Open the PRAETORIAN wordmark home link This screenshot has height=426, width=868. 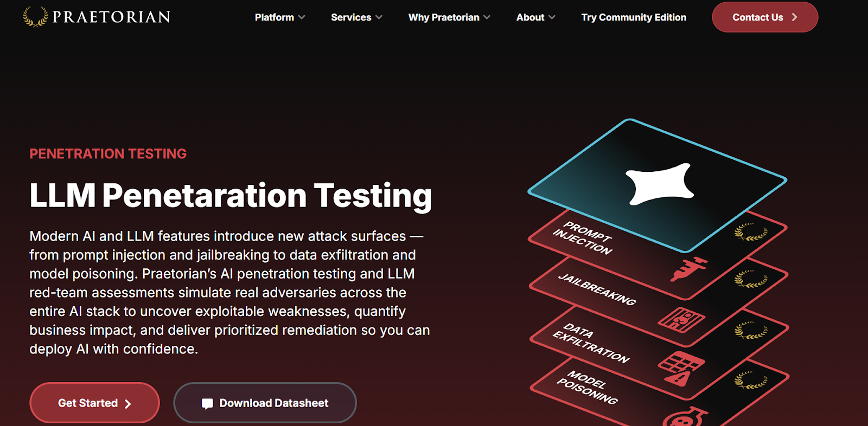tap(111, 17)
